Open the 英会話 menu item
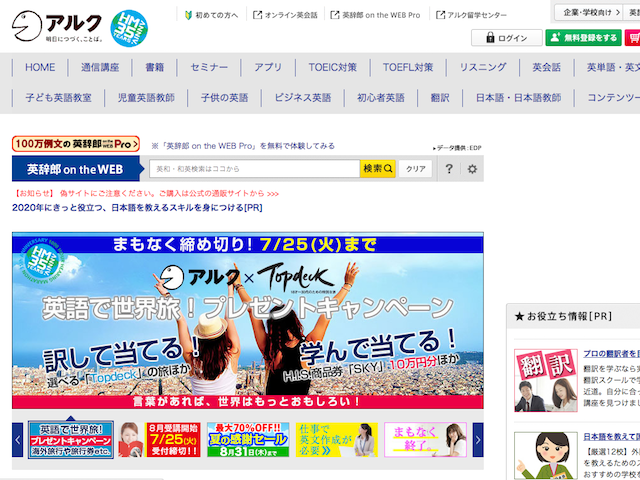This screenshot has height=480, width=640. click(547, 67)
